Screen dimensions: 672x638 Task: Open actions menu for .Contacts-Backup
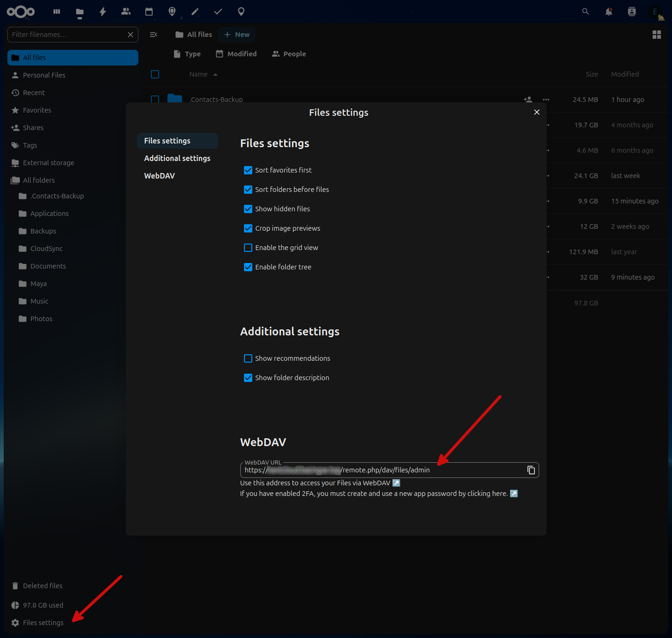(546, 99)
